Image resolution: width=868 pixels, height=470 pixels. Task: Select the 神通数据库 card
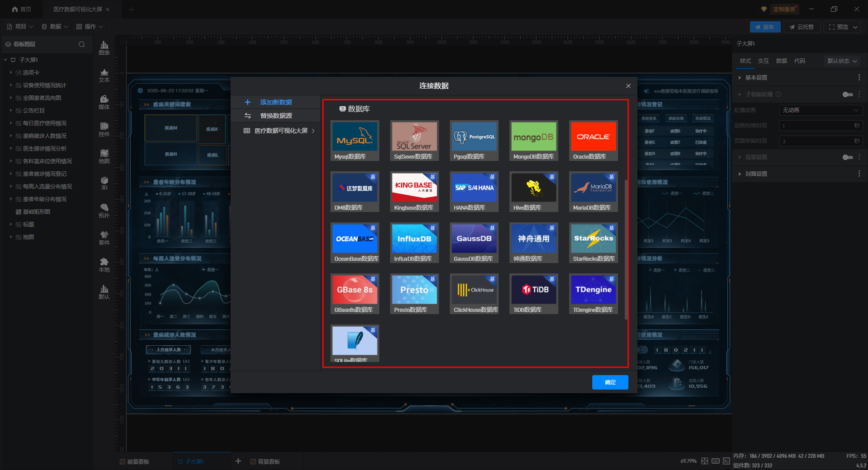click(534, 243)
